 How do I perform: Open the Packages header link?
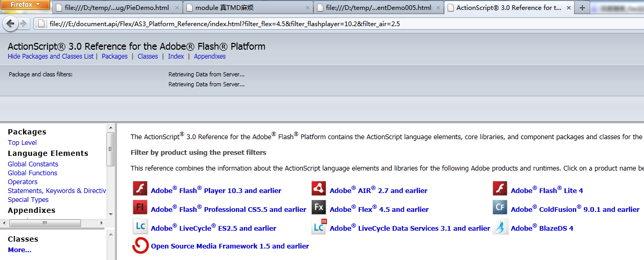(114, 56)
